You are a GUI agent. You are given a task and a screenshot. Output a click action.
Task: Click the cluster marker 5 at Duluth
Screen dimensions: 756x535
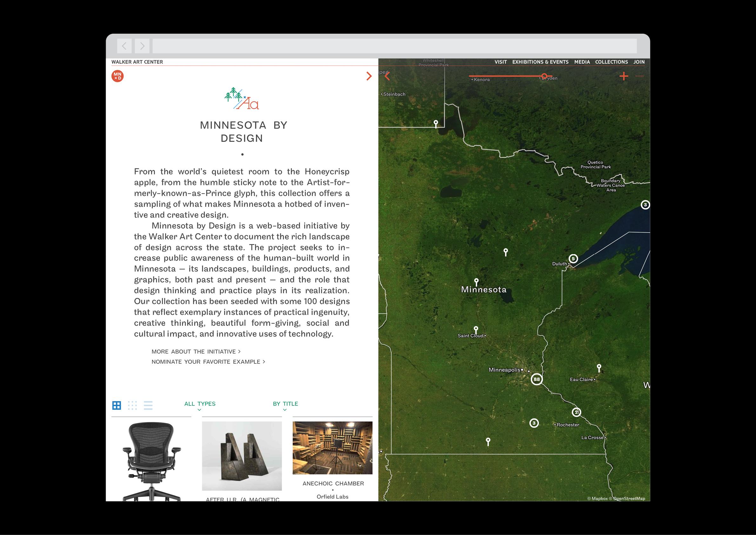click(573, 259)
